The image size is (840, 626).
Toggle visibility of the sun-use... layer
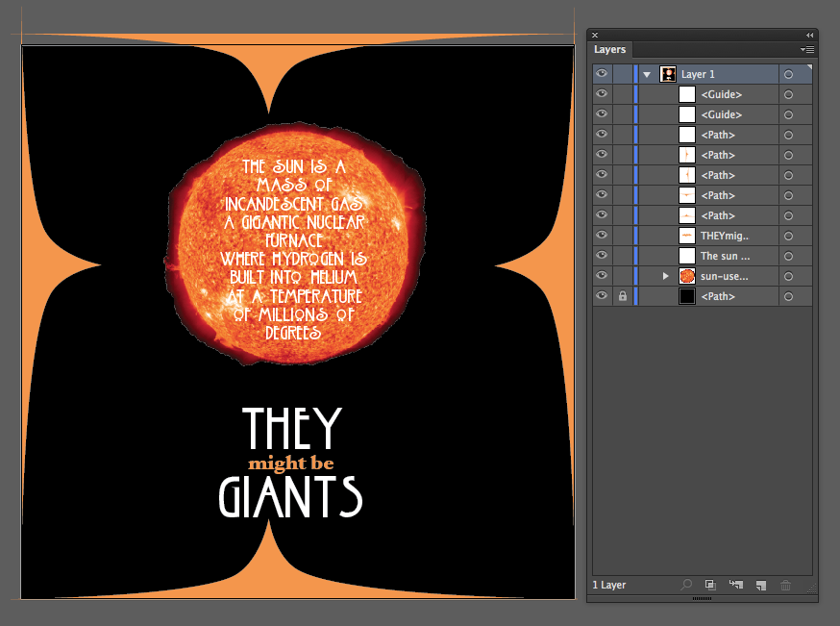[602, 276]
